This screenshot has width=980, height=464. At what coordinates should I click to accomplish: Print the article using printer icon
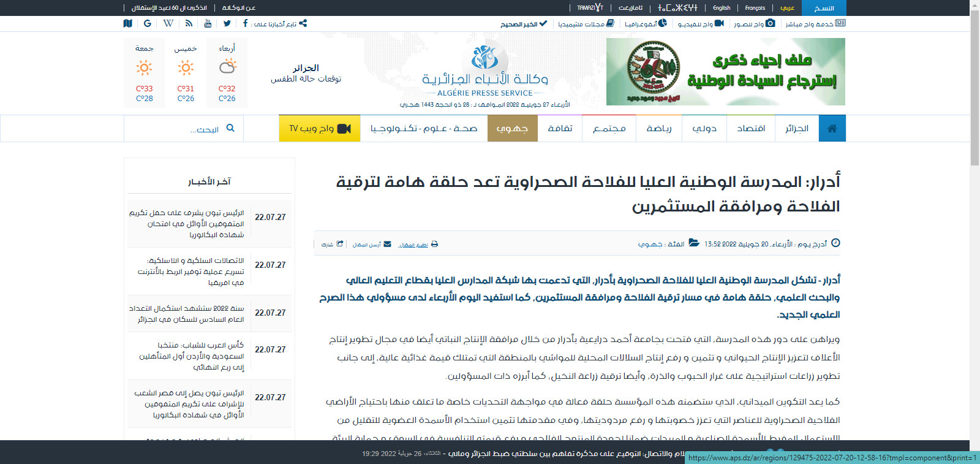tap(434, 244)
